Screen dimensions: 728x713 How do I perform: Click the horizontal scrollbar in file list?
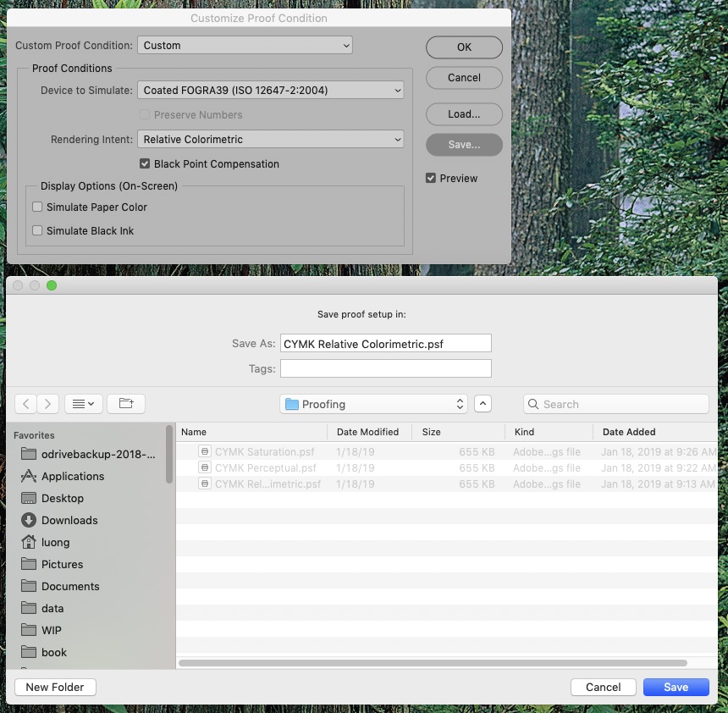tap(433, 663)
